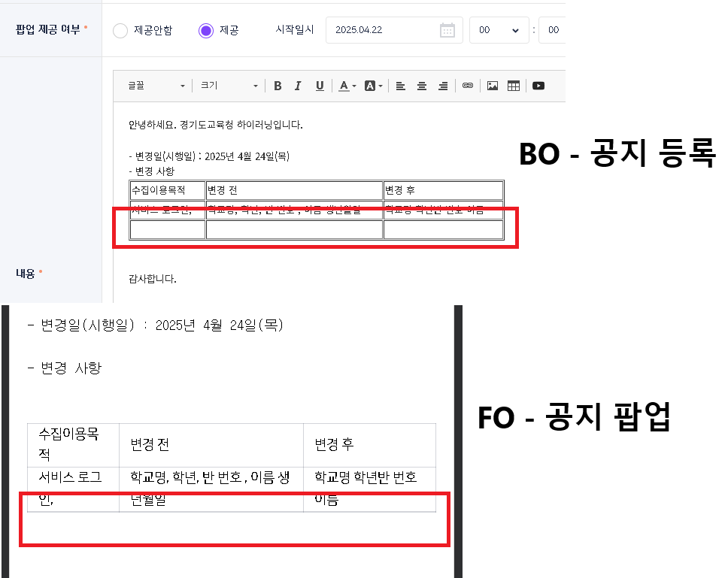Screen dimensions: 728x578
Task: Insert an image into the notice
Action: click(493, 86)
